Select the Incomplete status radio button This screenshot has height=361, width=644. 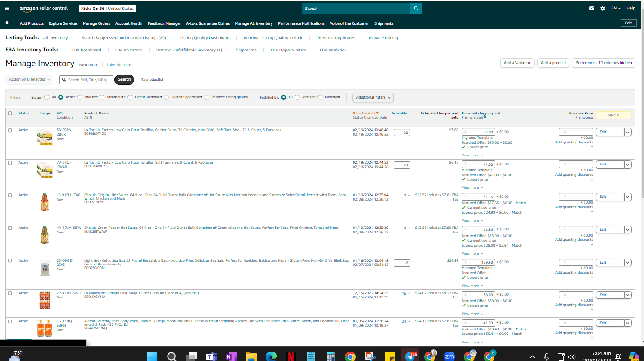102,97
